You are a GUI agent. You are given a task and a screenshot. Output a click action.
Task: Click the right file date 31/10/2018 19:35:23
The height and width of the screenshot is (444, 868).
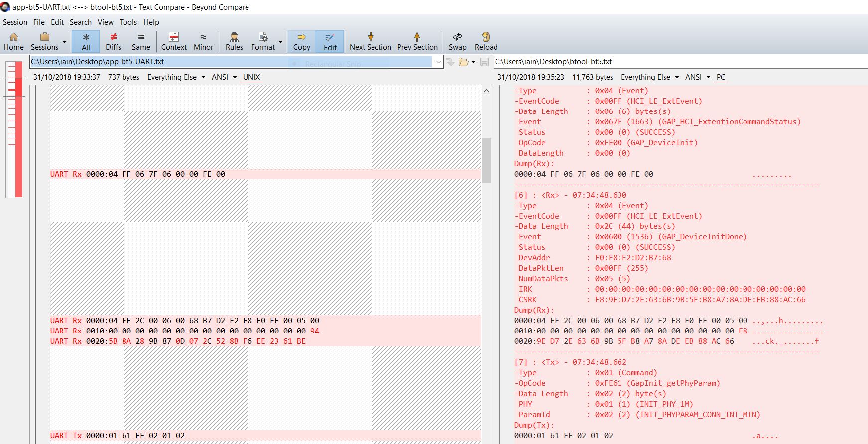click(x=531, y=77)
